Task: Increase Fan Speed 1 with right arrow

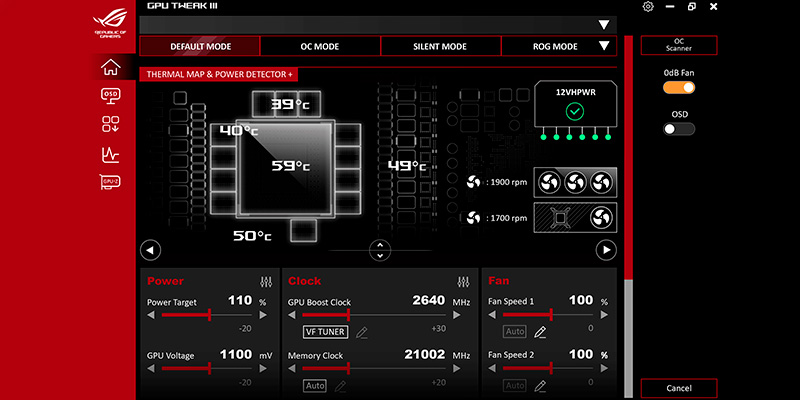Action: 605,315
